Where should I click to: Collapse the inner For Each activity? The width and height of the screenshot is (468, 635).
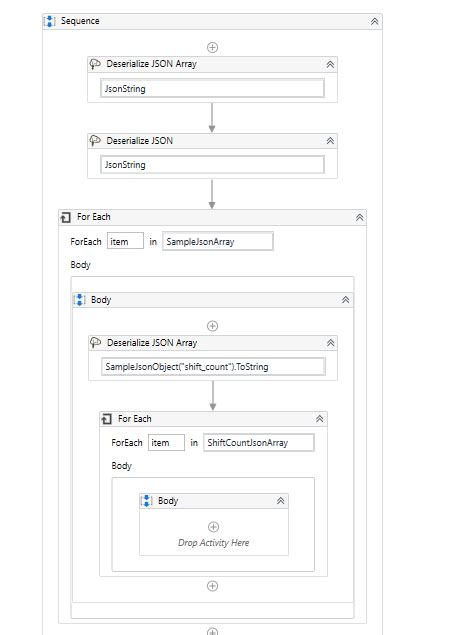click(320, 419)
